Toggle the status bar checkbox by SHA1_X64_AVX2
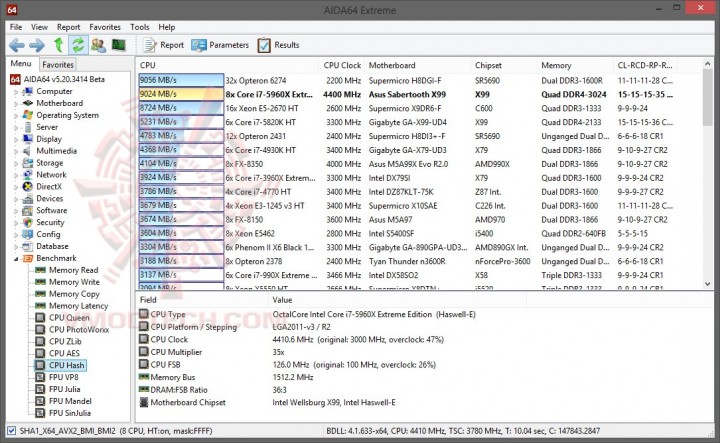Image resolution: width=720 pixels, height=443 pixels. (x=11, y=431)
